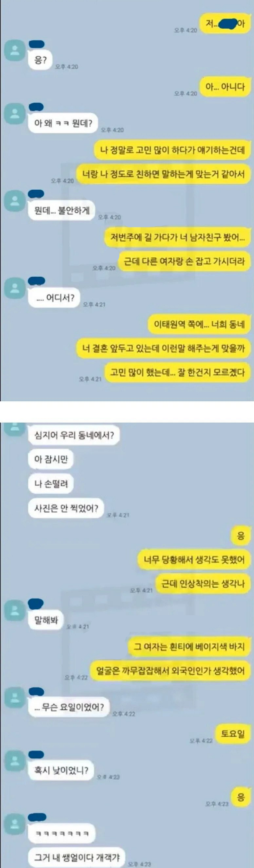Select the message '이태원역 쪽에... 너희 동네'

(x=199, y=324)
